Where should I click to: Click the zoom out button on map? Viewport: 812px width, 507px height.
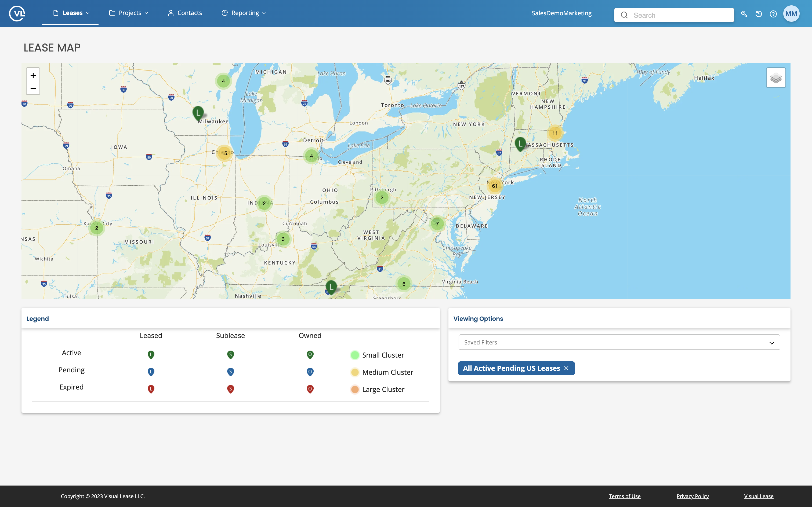[x=33, y=89]
